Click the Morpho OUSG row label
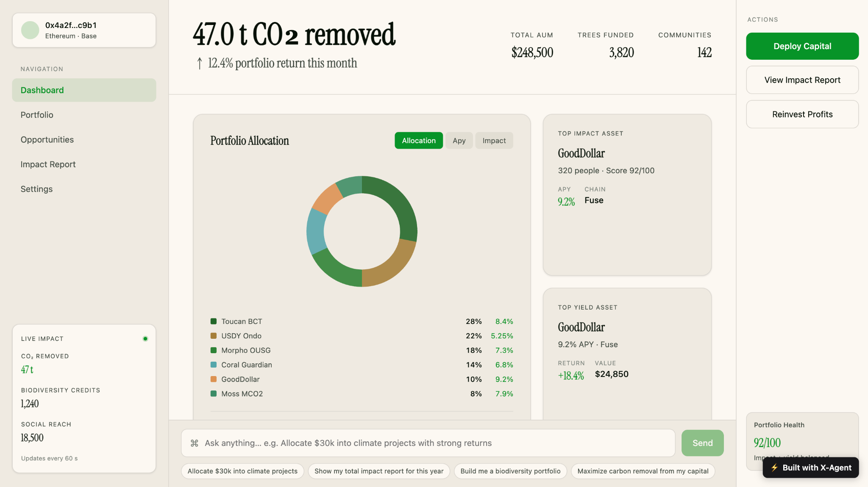 coord(246,350)
